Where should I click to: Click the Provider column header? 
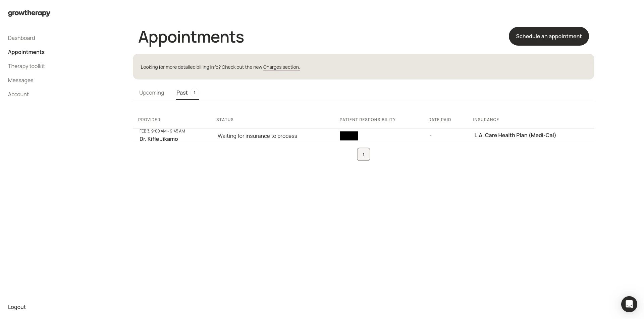point(149,120)
